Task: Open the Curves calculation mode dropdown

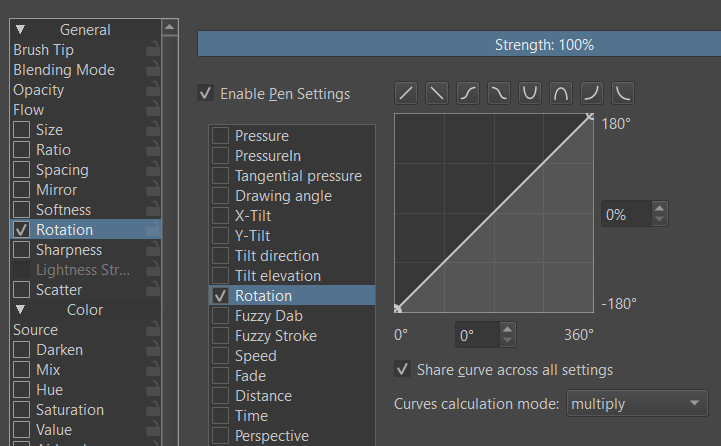Action: click(636, 404)
